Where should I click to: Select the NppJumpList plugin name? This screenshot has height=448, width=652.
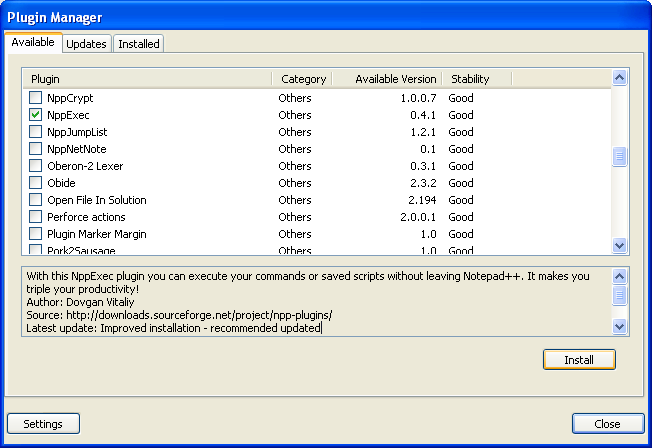tap(77, 132)
